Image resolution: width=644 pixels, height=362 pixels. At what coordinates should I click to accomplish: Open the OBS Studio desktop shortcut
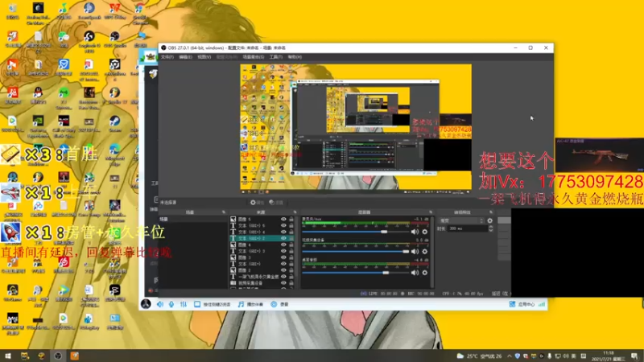tap(114, 39)
